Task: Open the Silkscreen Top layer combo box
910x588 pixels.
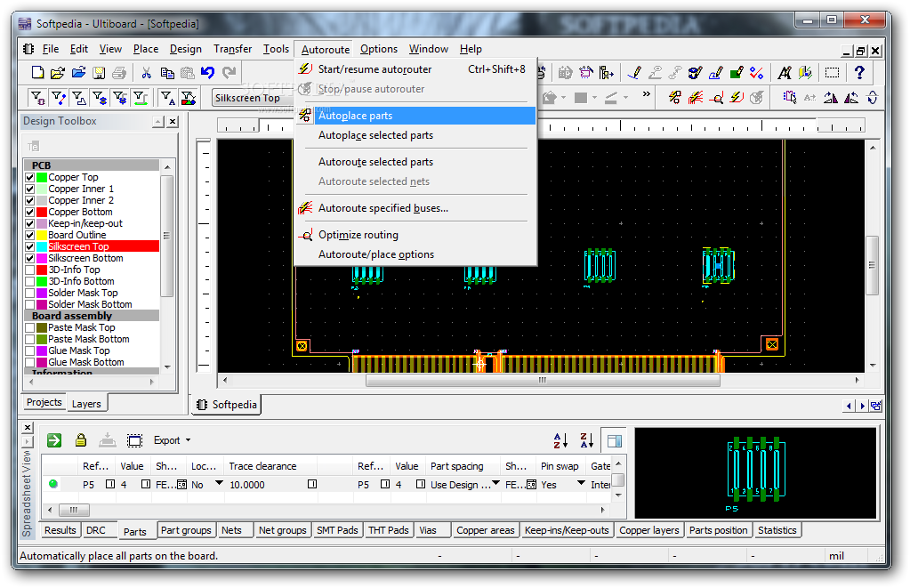Action: (x=253, y=98)
